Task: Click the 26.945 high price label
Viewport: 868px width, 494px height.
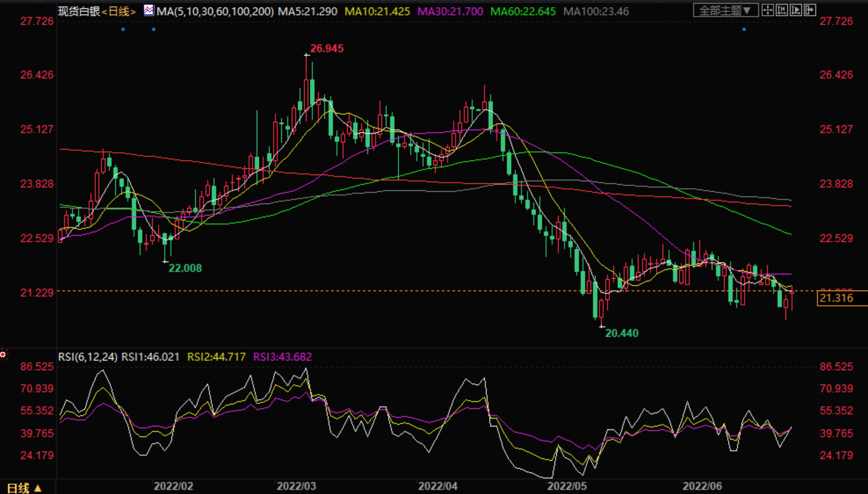Action: point(327,49)
